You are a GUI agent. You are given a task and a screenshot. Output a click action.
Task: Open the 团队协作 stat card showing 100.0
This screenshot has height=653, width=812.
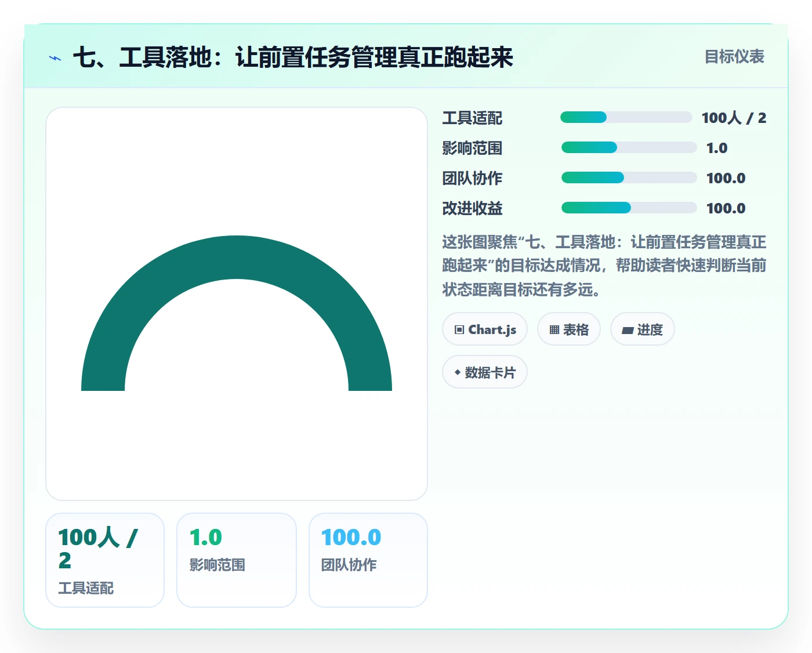[x=368, y=560]
